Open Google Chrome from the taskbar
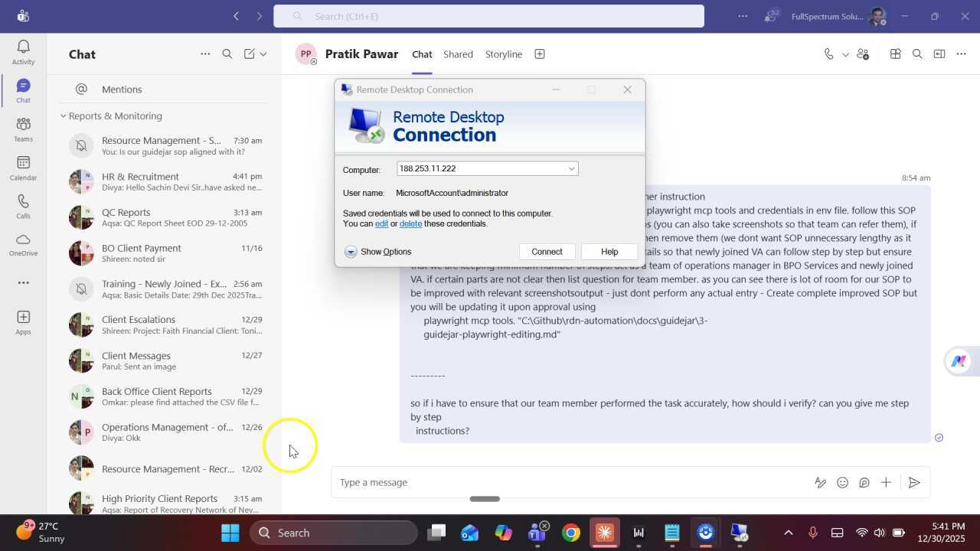This screenshot has width=980, height=551. pyautogui.click(x=571, y=533)
